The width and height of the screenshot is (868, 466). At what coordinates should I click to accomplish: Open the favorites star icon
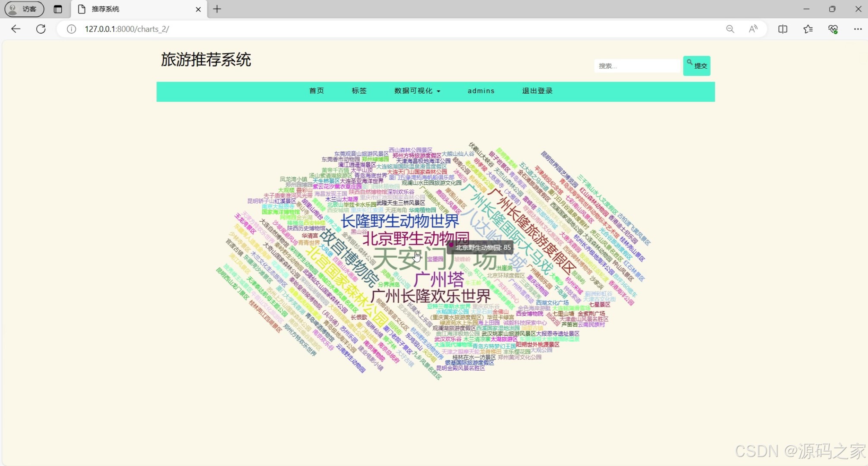[x=808, y=29]
